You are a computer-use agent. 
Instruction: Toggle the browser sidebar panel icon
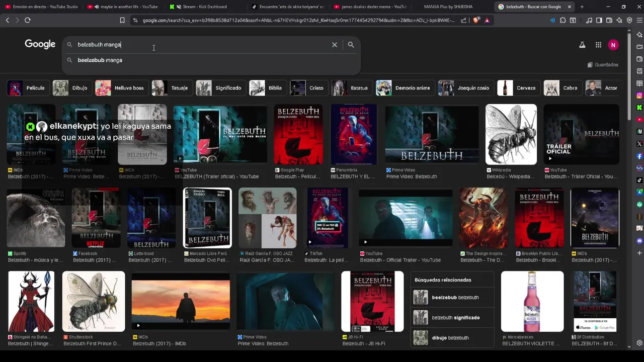599,20
